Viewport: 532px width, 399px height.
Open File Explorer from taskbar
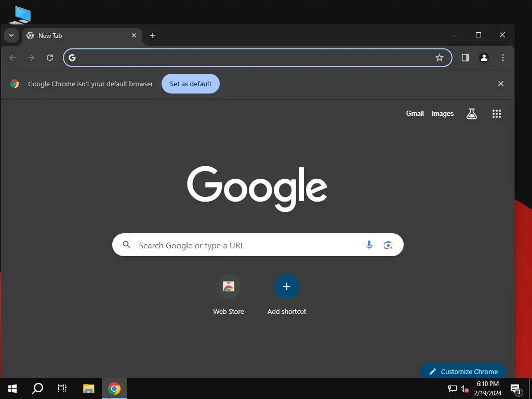click(x=88, y=389)
